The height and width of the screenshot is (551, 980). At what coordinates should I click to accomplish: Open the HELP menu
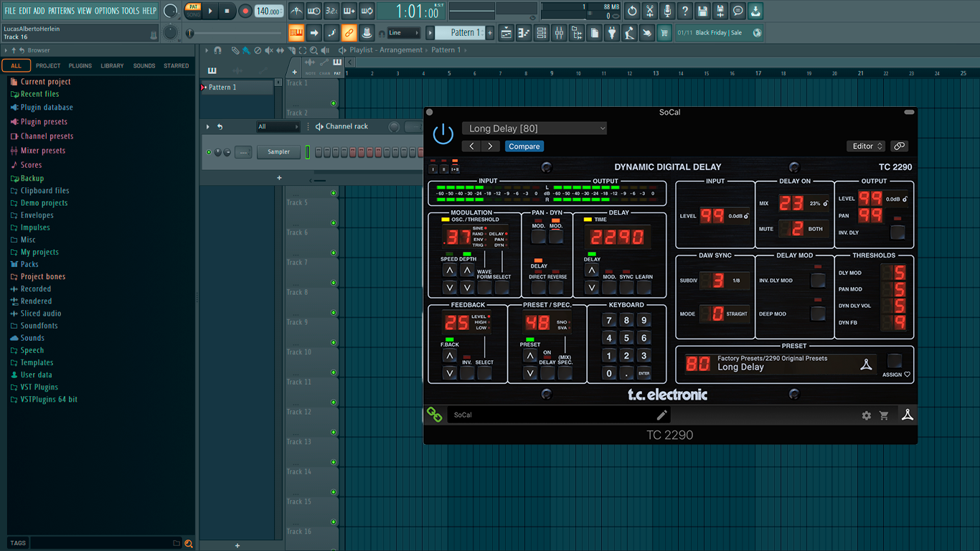(x=149, y=11)
